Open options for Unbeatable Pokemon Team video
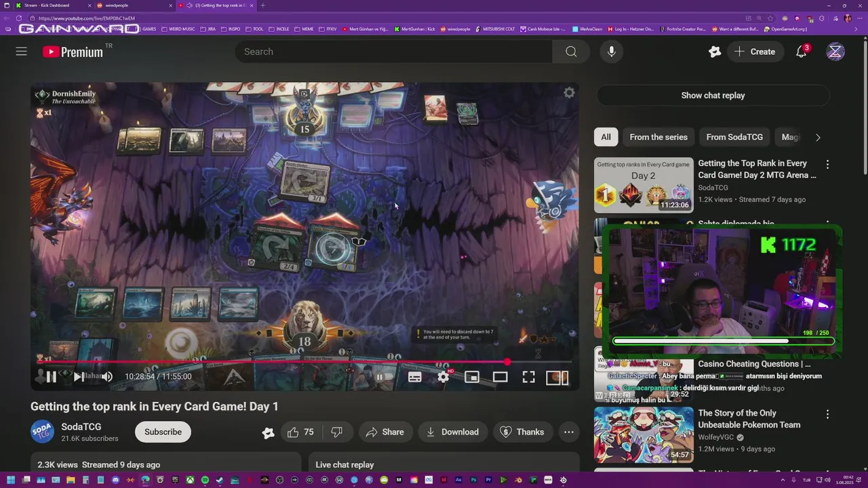 tap(827, 414)
